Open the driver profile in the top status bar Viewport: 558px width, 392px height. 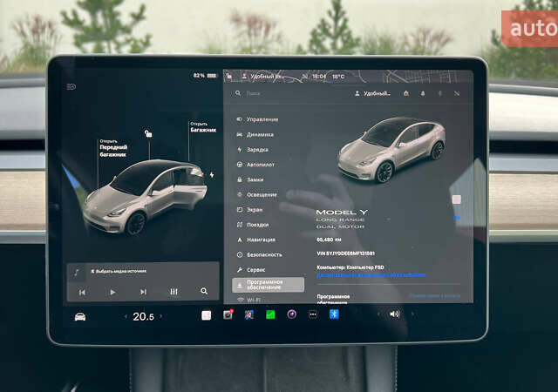tap(262, 76)
